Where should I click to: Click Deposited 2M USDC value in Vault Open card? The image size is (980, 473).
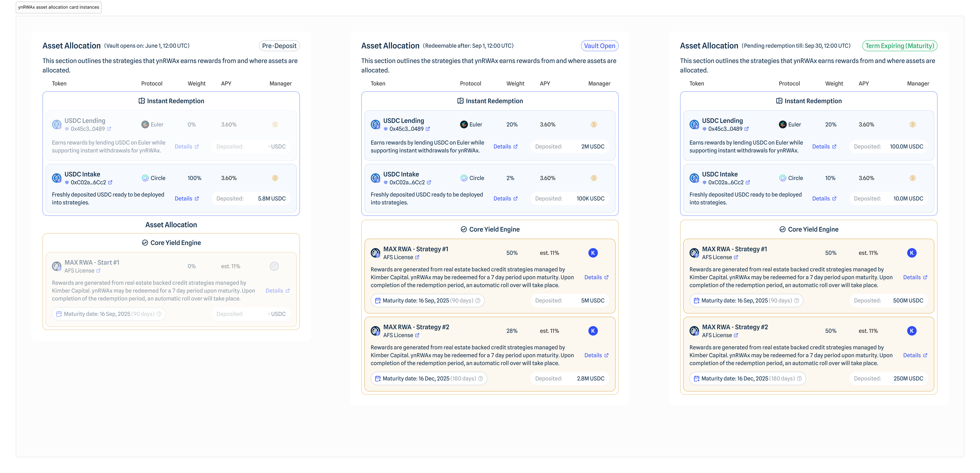(x=593, y=147)
